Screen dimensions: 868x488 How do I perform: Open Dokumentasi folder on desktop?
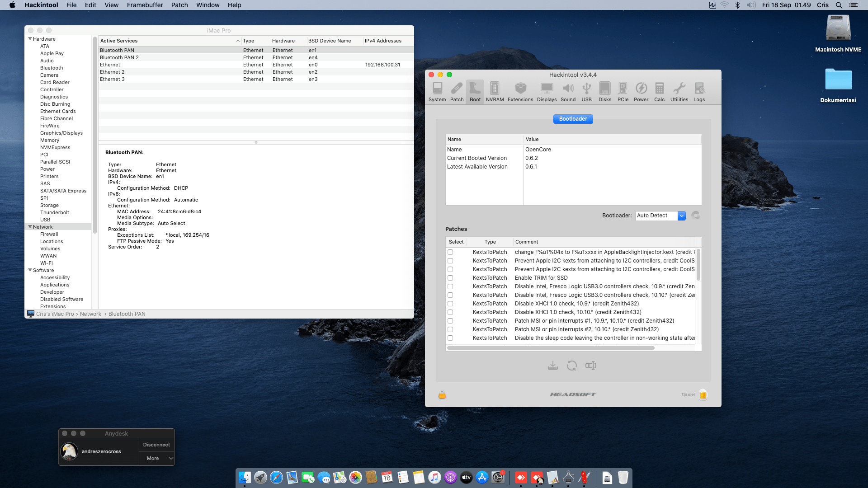point(838,85)
